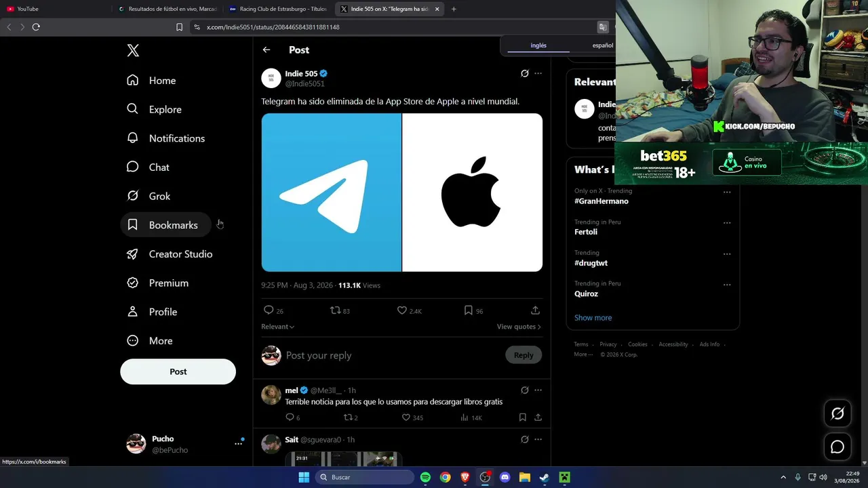Open options for #drugtwt trend
Screen dimensions: 868x488
(x=727, y=254)
